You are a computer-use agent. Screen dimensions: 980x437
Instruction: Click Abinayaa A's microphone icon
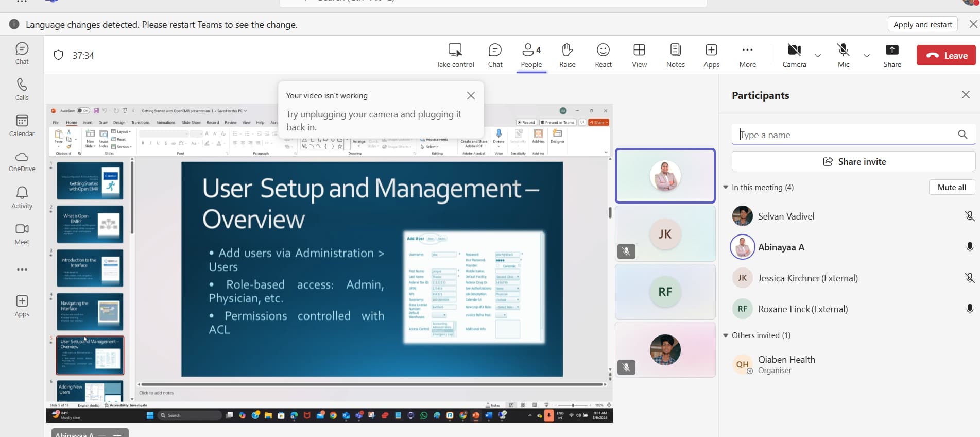click(x=970, y=247)
